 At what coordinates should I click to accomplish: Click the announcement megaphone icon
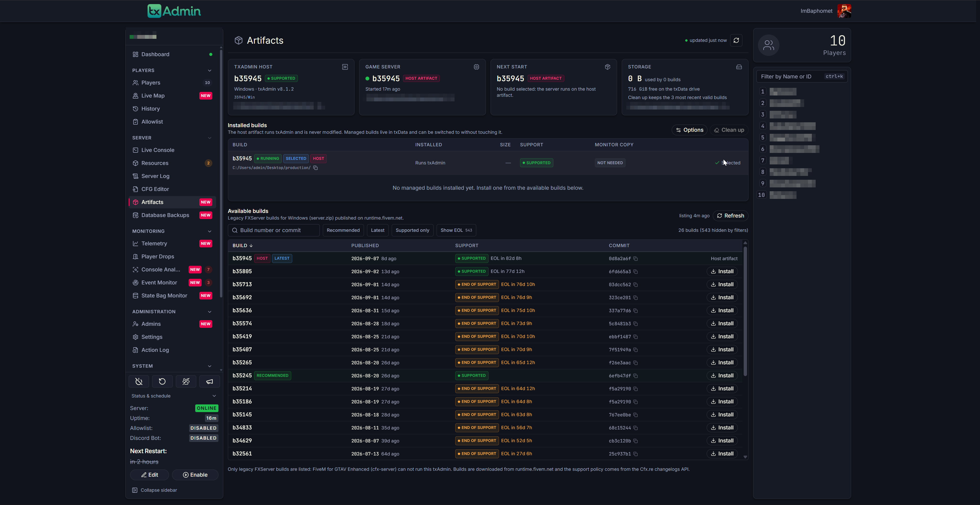coord(210,381)
